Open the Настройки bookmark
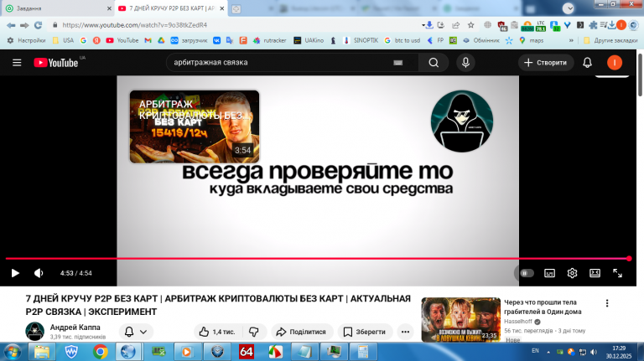 pyautogui.click(x=26, y=40)
